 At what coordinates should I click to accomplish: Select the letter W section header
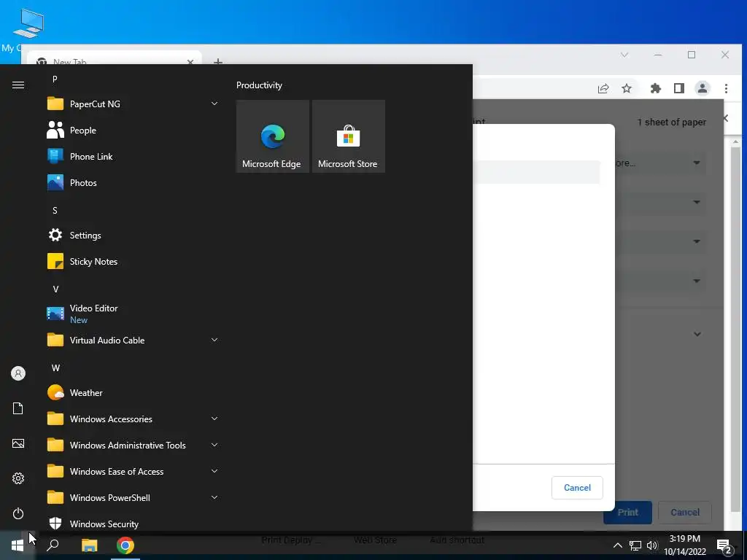click(x=55, y=368)
